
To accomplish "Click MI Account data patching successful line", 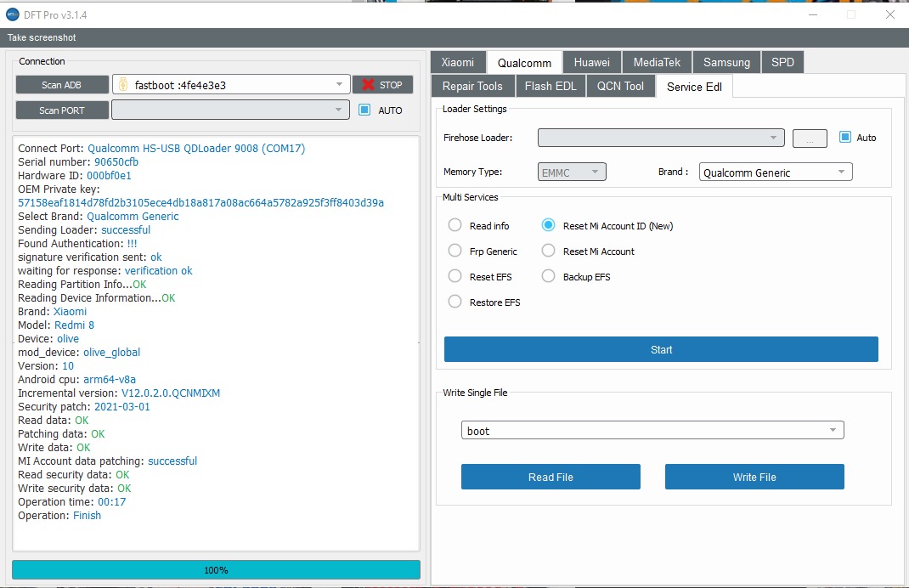I will coord(107,461).
